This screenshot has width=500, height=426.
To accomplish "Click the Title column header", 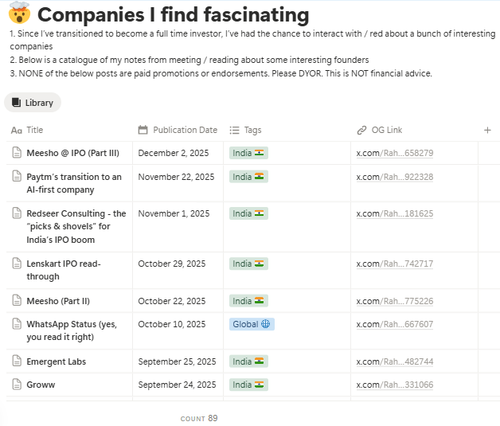I will (x=27, y=130).
